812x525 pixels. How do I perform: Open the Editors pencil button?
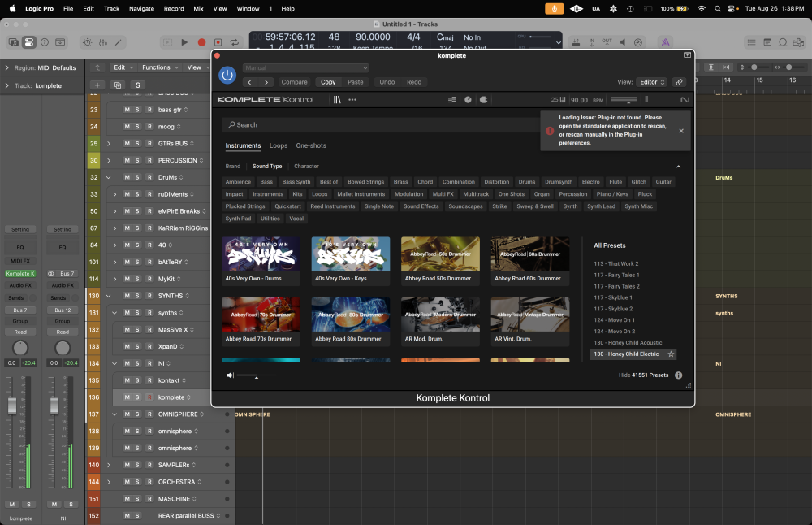coord(119,42)
